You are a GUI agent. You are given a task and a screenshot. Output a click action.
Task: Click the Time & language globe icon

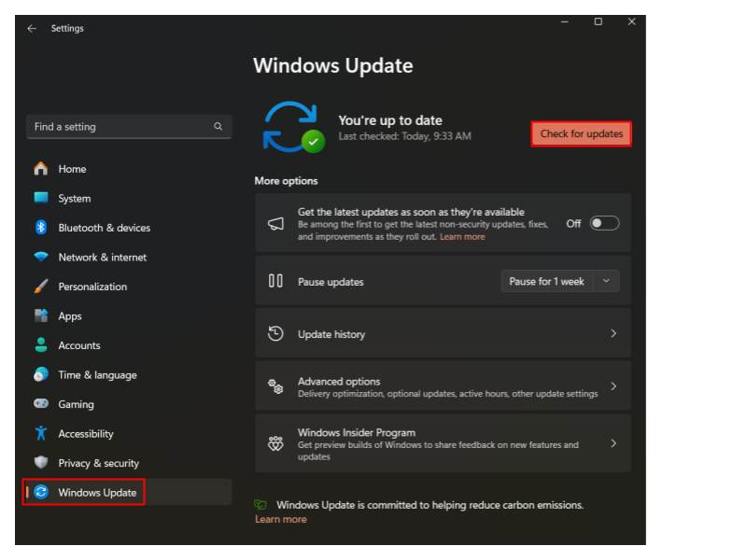point(41,374)
